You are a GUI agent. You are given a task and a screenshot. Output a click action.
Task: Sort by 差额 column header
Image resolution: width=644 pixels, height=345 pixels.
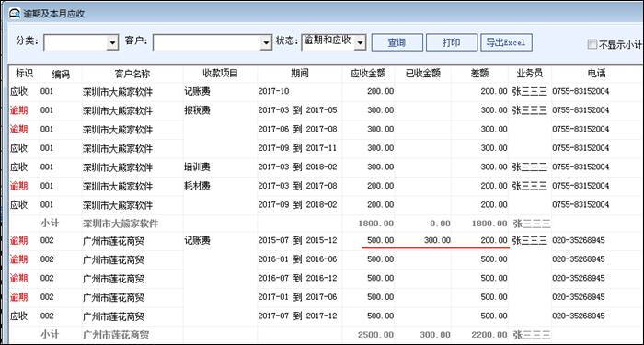[479, 74]
